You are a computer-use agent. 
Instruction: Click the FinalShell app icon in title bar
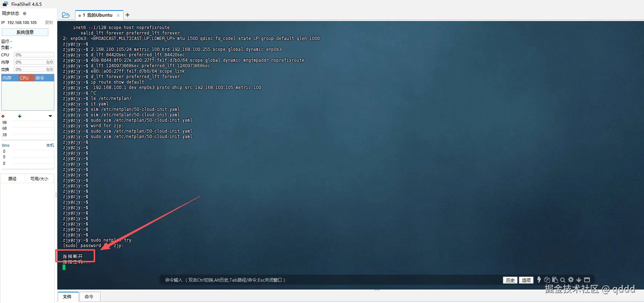coord(5,4)
